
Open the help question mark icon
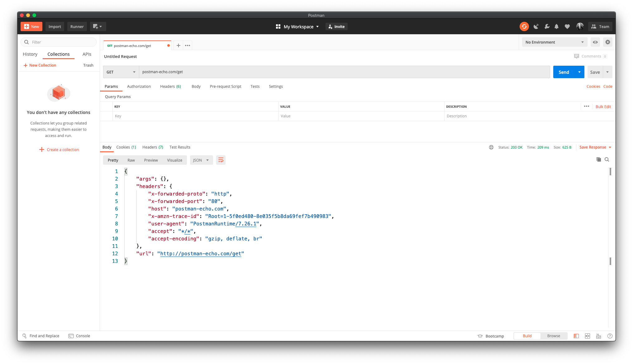click(610, 336)
